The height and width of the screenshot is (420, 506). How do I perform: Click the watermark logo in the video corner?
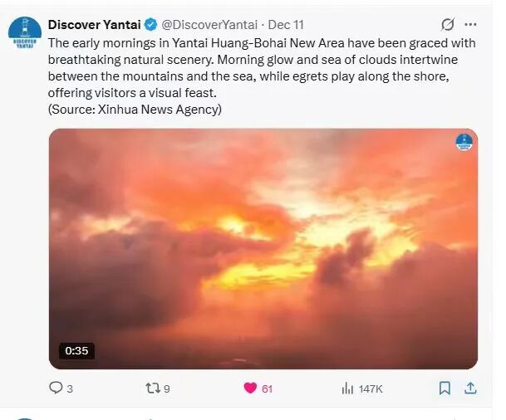point(464,142)
